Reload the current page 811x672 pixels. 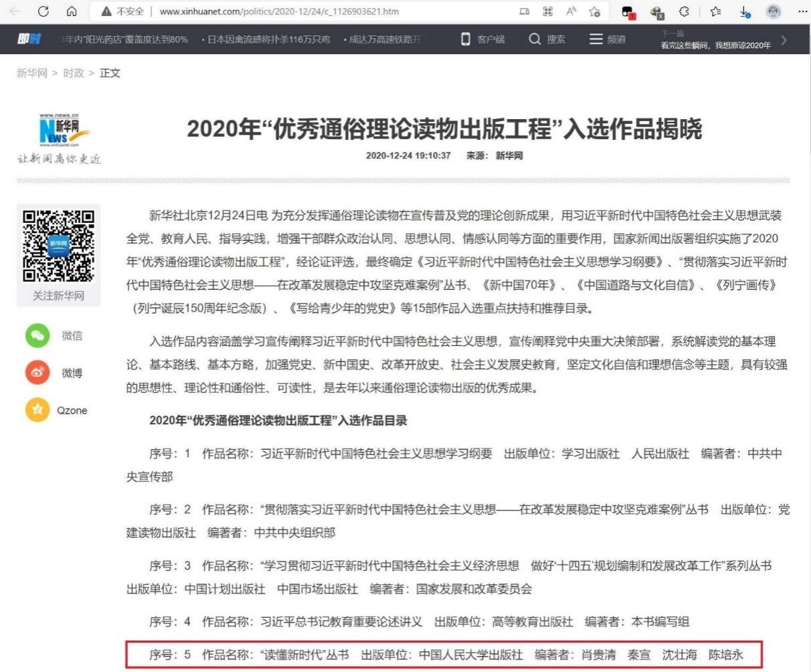(x=43, y=11)
